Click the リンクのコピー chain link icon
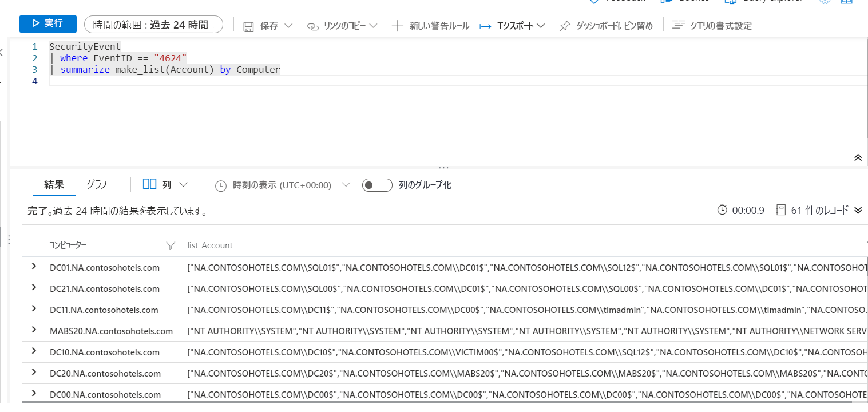This screenshot has width=868, height=412. coord(312,26)
